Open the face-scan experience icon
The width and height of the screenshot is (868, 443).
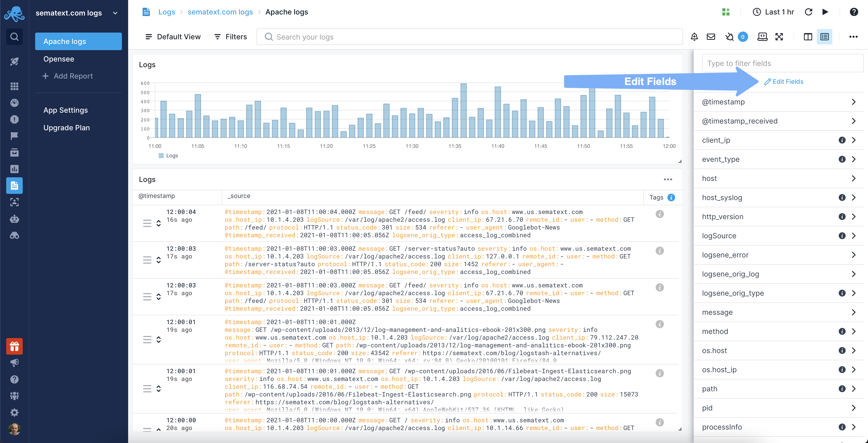coord(14,202)
